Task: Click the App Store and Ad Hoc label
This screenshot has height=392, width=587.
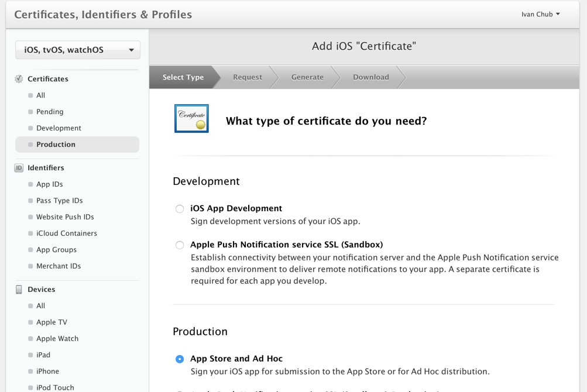Action: [x=236, y=359]
